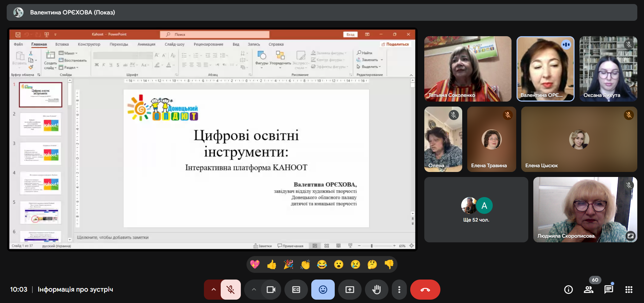Screen dimensions: 644x303
Task: Toggle Заметки notes pane in status bar
Action: click(x=262, y=246)
